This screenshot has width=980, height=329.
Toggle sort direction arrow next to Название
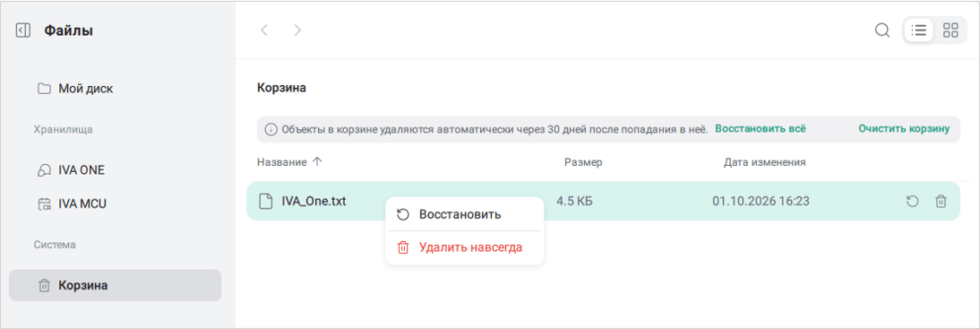tap(317, 162)
